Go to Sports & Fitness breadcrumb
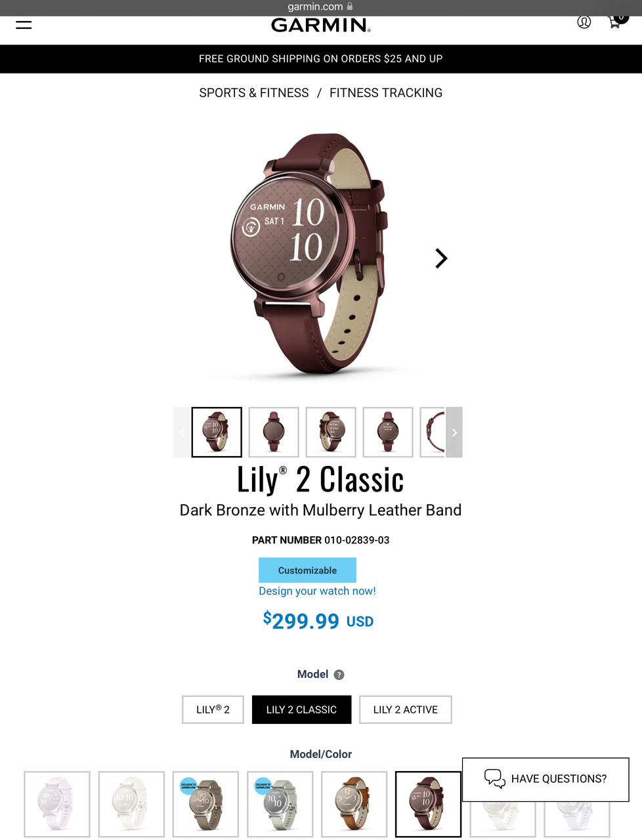This screenshot has height=840, width=642. click(254, 93)
